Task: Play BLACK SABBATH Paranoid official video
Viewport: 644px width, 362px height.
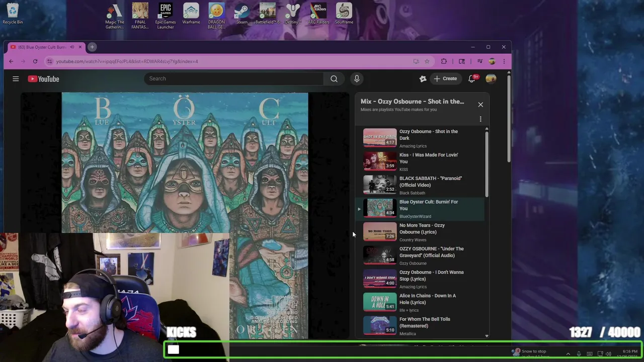Action: [x=419, y=185]
